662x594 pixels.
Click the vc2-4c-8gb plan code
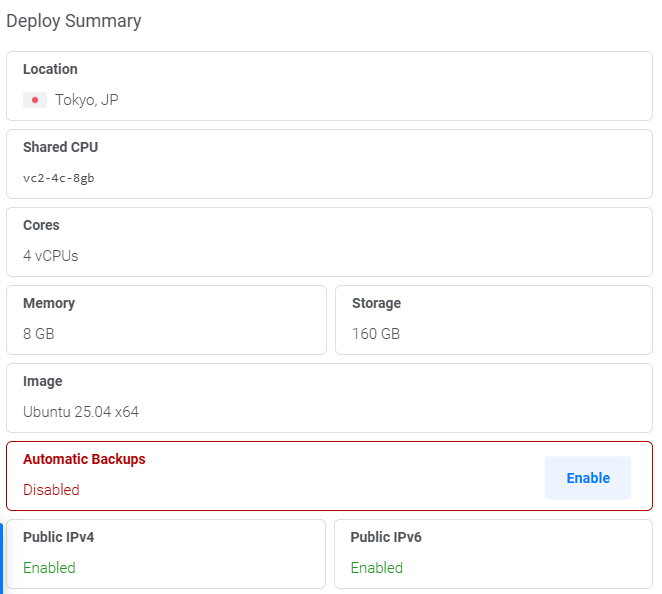(59, 178)
